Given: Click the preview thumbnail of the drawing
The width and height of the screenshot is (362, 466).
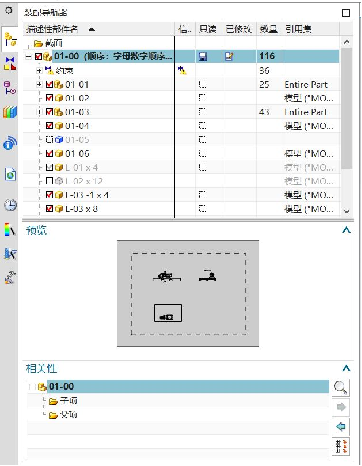Looking at the screenshot, I should click(x=188, y=293).
